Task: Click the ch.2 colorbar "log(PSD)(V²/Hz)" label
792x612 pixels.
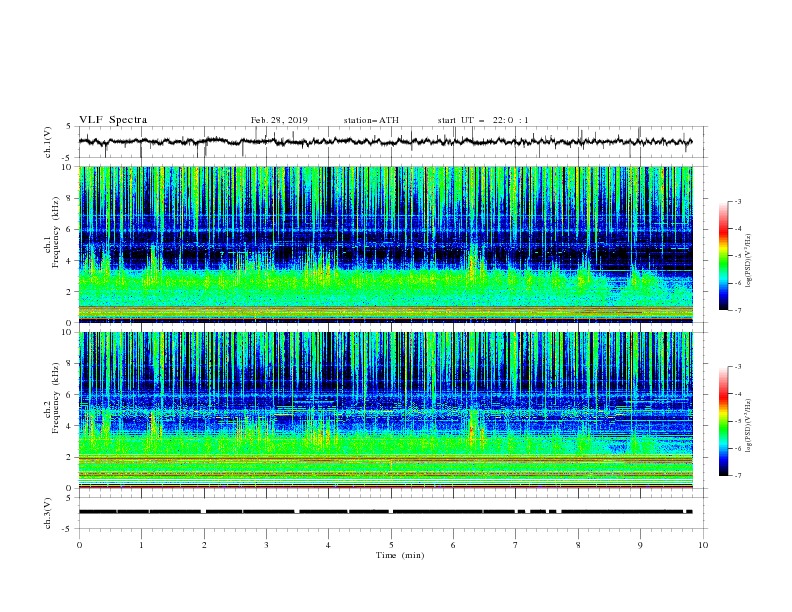Action: click(x=748, y=426)
